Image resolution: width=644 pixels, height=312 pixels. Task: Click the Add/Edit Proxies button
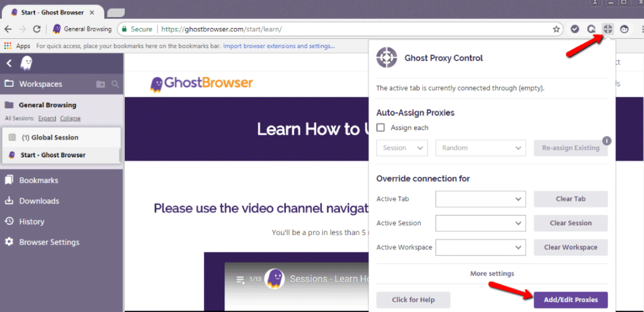tap(570, 300)
